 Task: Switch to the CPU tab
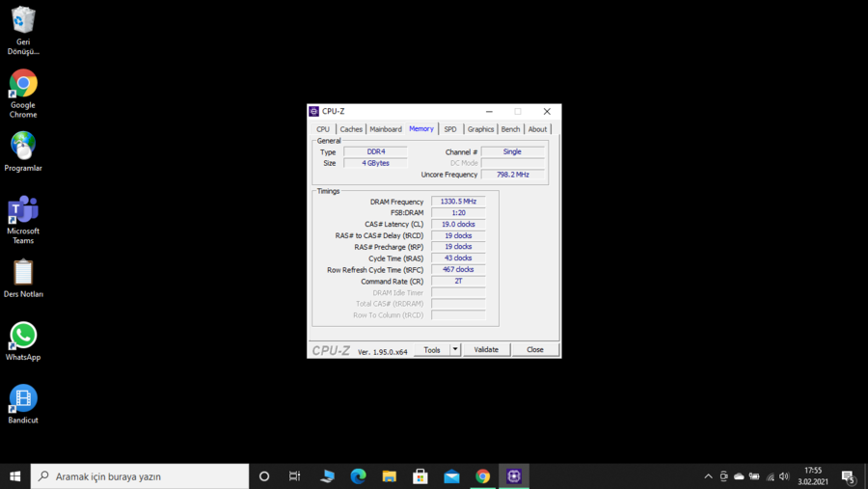coord(323,129)
